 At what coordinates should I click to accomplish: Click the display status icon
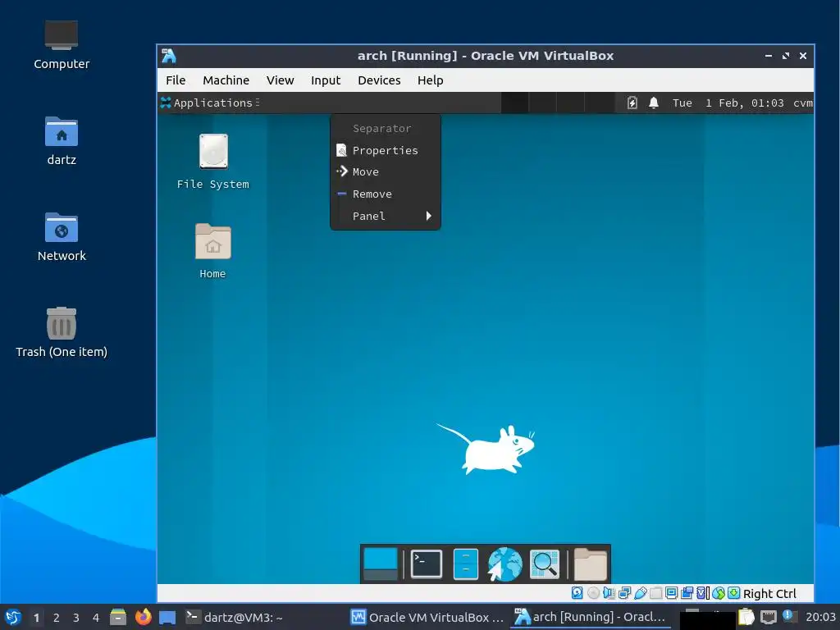(671, 593)
